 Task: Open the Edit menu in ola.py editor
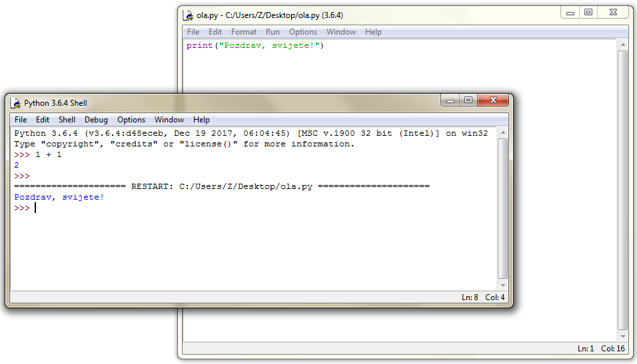[215, 32]
